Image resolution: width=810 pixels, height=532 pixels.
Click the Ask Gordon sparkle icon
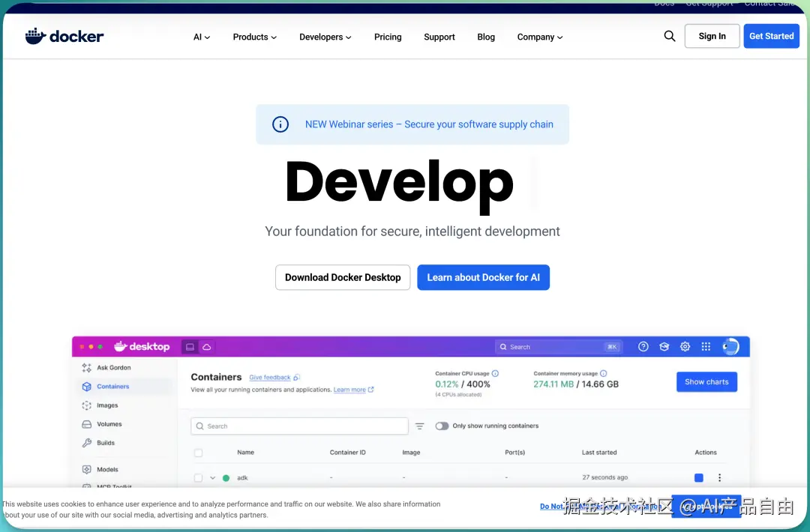(86, 368)
